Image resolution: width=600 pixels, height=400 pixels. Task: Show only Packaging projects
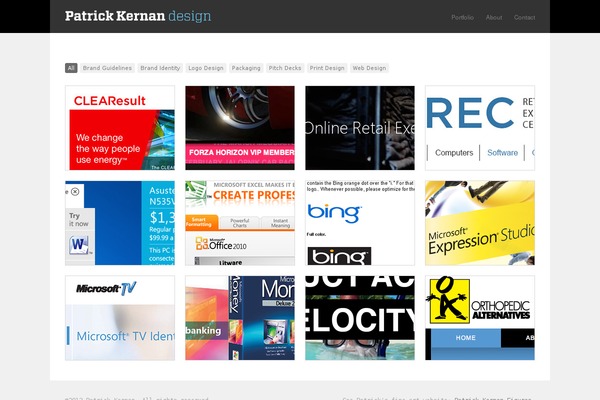(x=246, y=68)
